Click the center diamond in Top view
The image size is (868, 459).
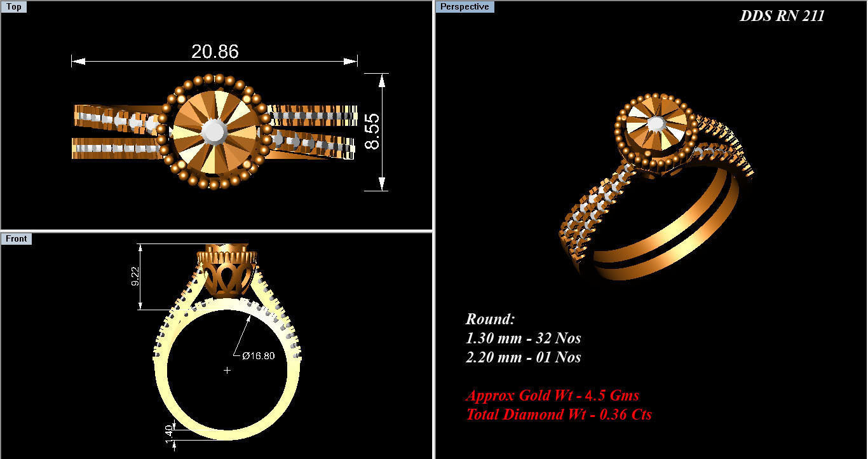tap(214, 132)
